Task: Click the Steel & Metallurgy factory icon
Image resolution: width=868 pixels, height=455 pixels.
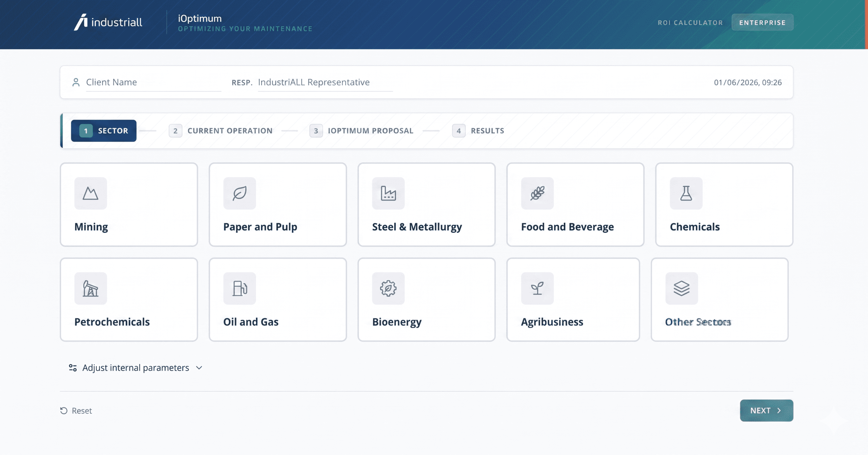Action: (x=388, y=193)
